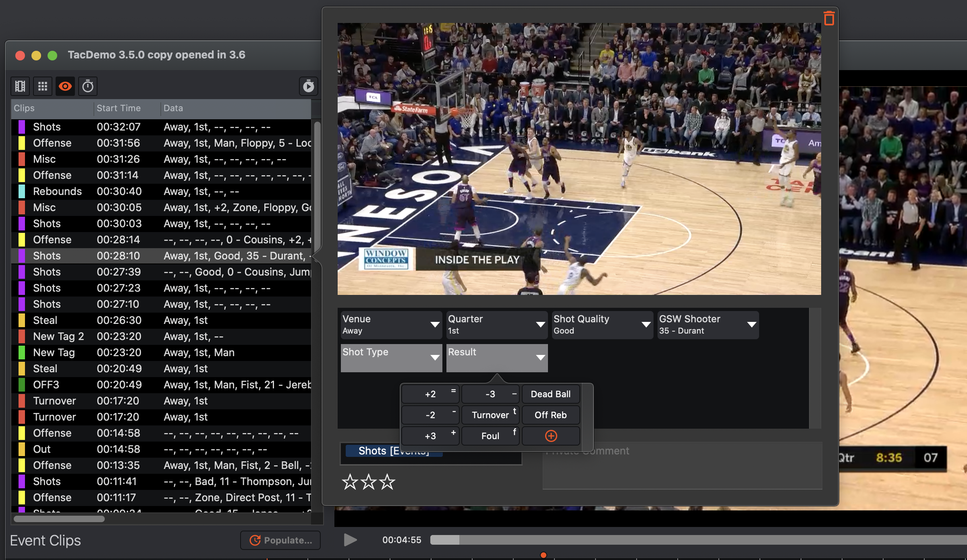Toggle the orange eye preview icon
967x560 pixels.
65,86
